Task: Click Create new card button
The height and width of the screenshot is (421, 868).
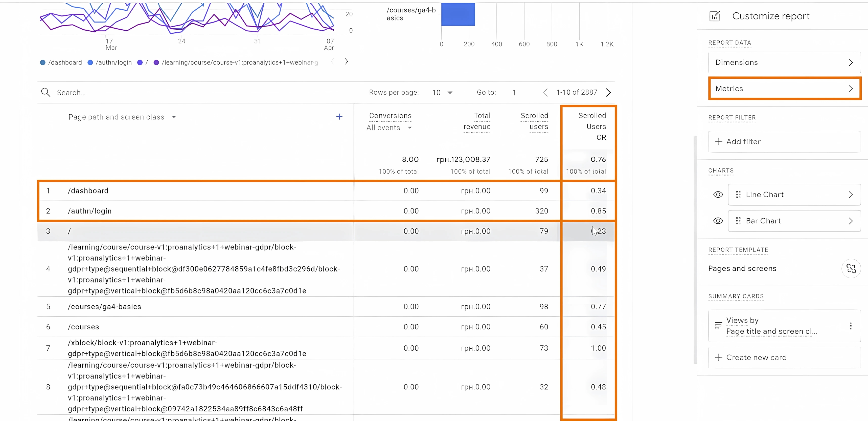Action: pyautogui.click(x=784, y=357)
